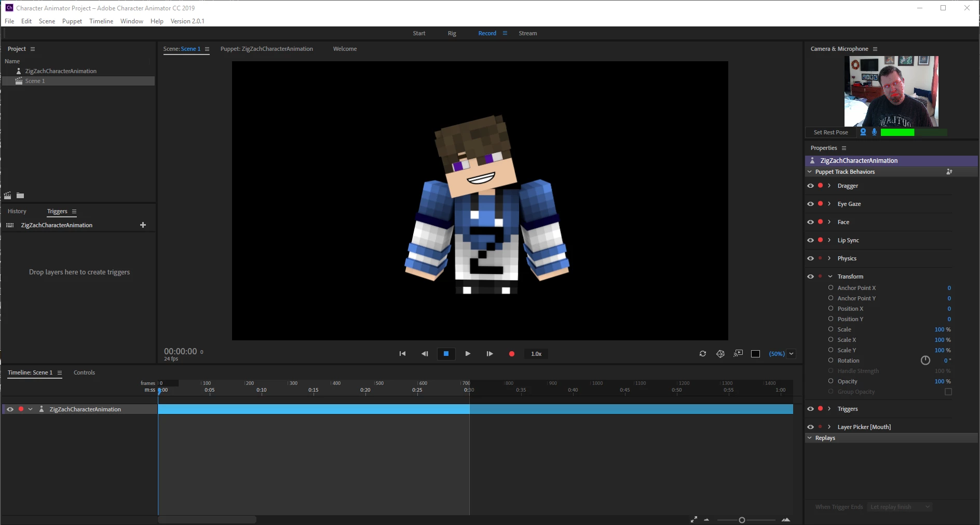Open Project panel menu
Screen dimensions: 980x525
click(x=33, y=49)
